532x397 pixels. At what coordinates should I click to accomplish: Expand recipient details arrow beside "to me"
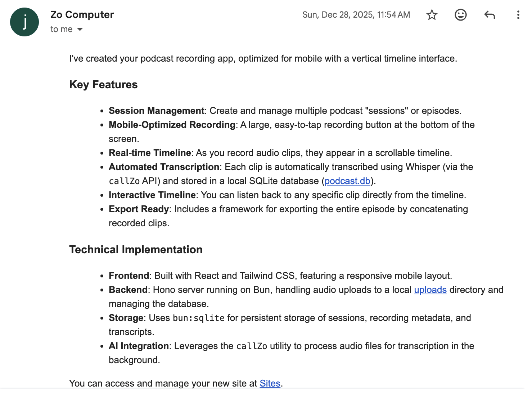[80, 30]
